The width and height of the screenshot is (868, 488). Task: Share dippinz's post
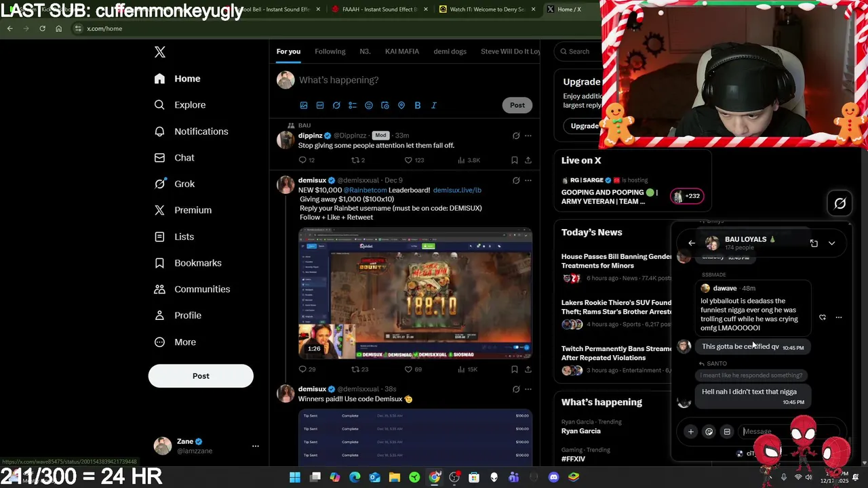click(528, 160)
